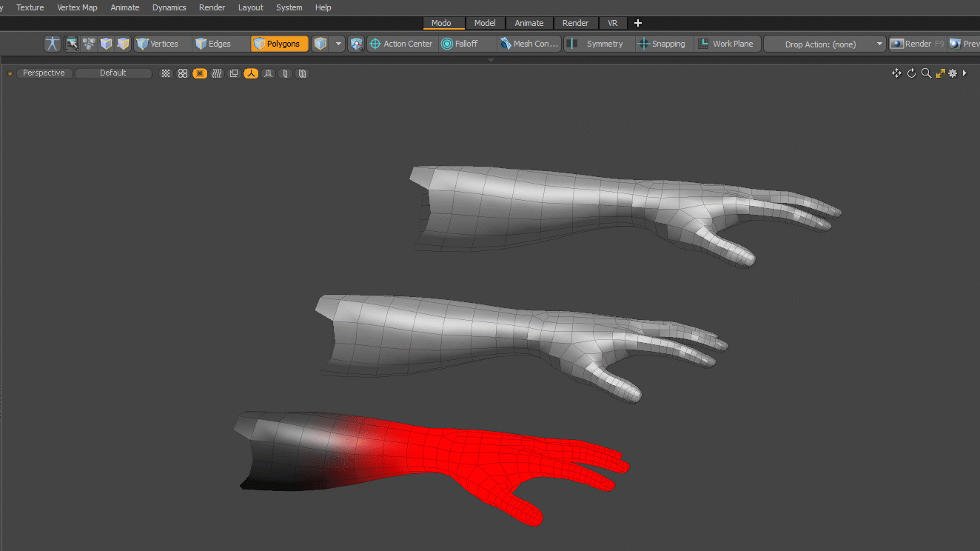Select Vertices selection mode
This screenshot has height=551, width=980.
pos(158,44)
